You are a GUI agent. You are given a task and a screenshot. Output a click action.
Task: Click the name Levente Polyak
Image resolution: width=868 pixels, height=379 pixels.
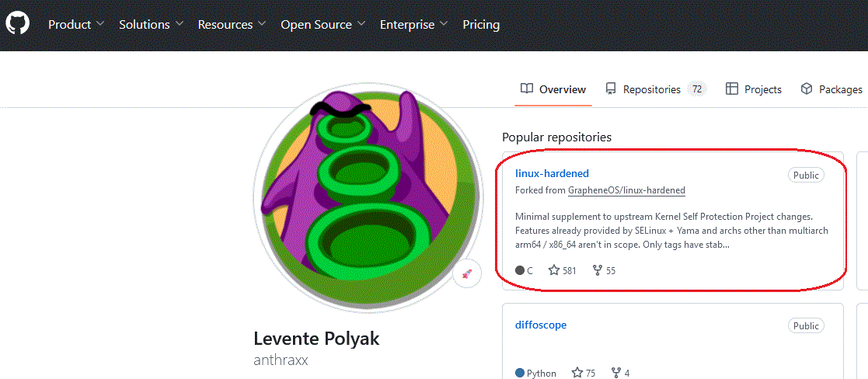point(316,339)
